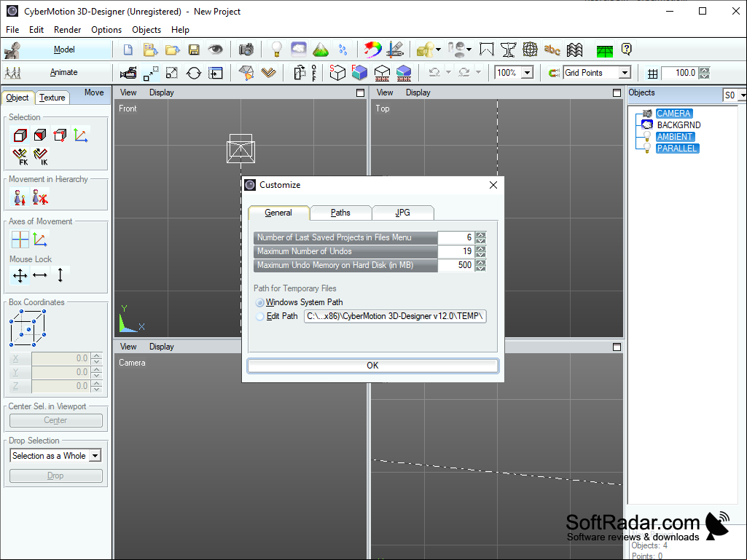Image resolution: width=747 pixels, height=560 pixels.
Task: Select the FK selection tool icon
Action: (20, 156)
